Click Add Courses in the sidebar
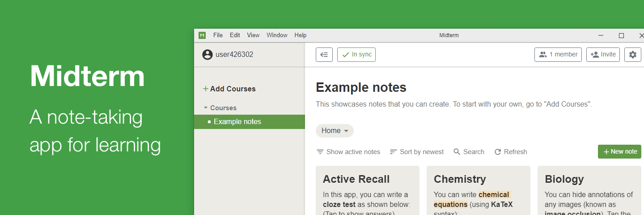The image size is (644, 215). (x=229, y=89)
